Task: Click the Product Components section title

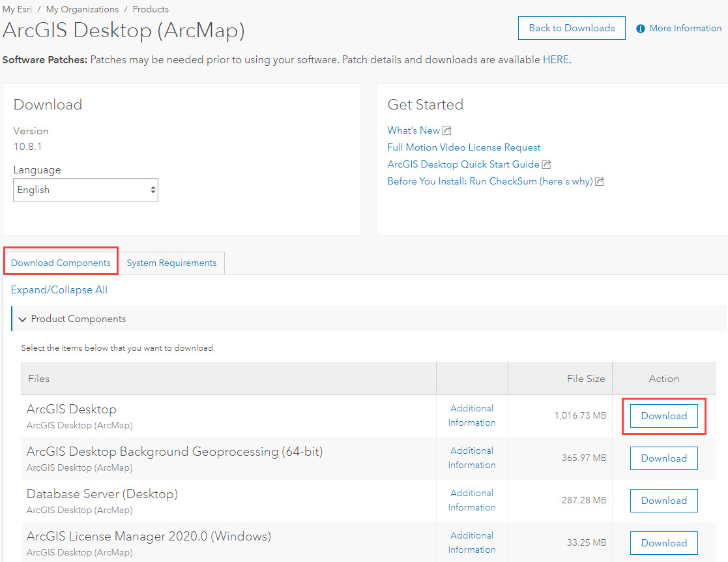Action: (x=78, y=319)
